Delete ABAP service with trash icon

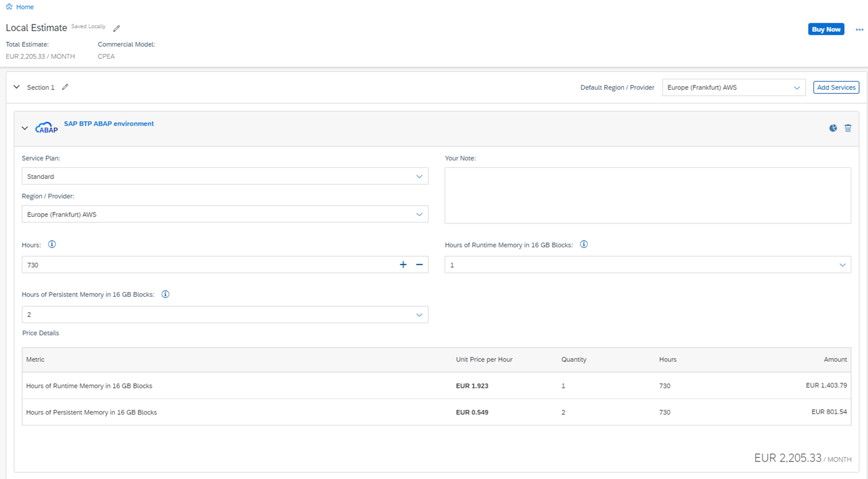[x=848, y=128]
